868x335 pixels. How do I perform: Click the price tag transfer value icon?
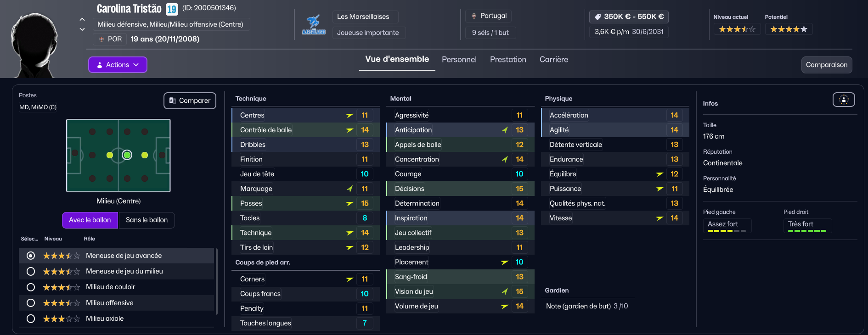point(597,17)
